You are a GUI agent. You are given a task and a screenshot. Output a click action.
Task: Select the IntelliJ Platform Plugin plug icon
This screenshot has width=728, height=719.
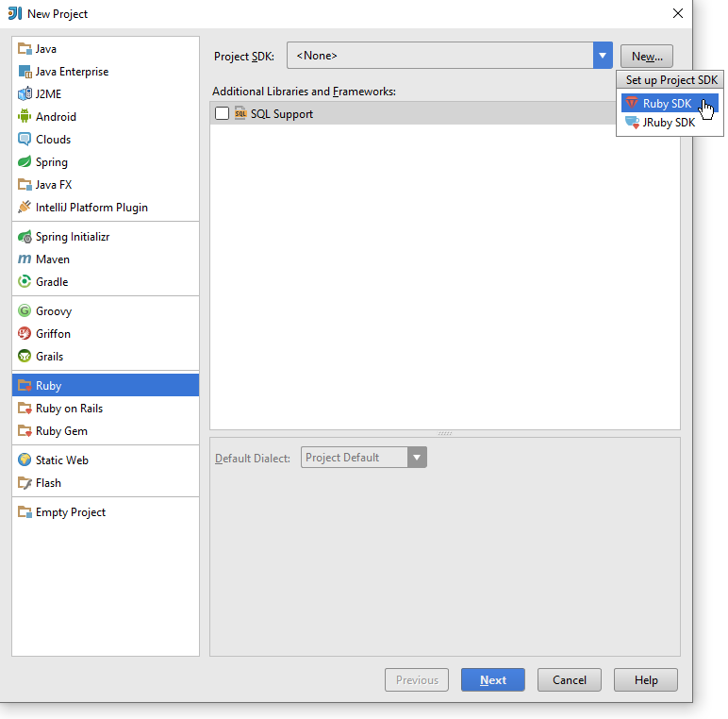(x=25, y=208)
